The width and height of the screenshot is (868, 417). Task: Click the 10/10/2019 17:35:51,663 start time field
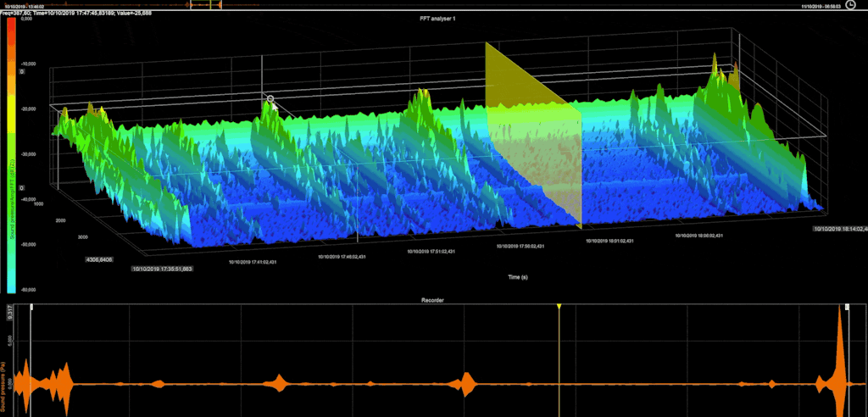163,270
